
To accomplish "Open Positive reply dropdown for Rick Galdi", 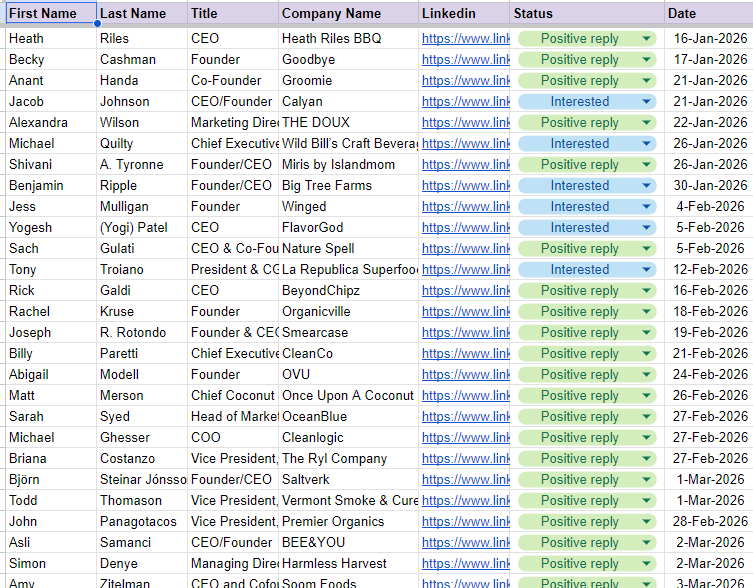I will [x=646, y=291].
